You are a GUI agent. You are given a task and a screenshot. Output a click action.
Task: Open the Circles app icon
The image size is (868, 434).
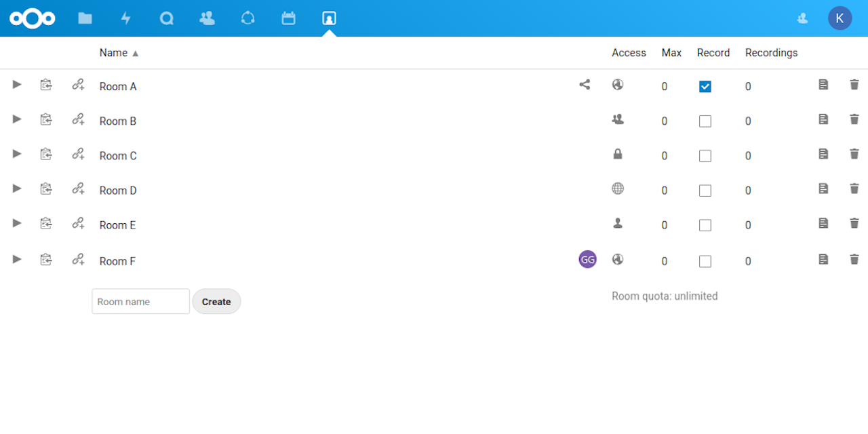248,18
